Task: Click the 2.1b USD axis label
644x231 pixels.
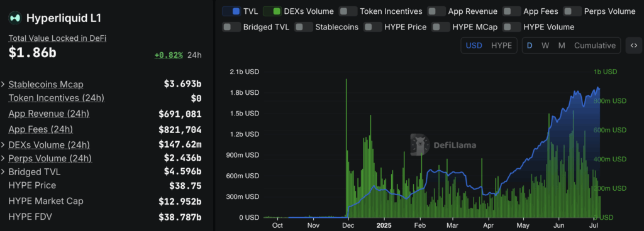Action: click(x=244, y=72)
